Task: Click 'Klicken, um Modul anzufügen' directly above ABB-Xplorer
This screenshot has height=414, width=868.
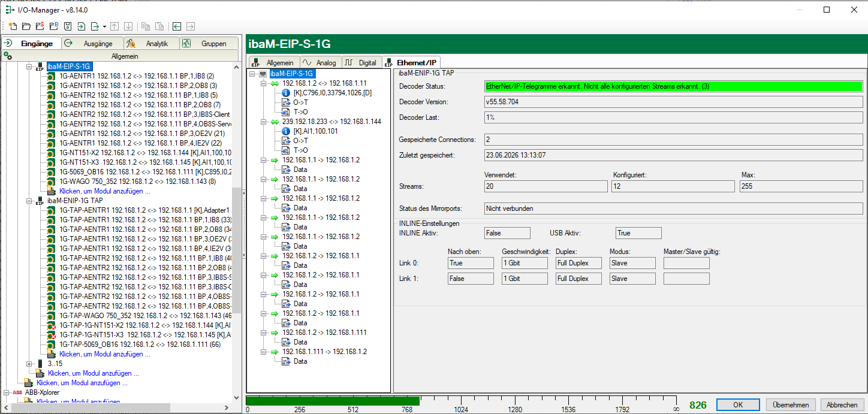Action: pos(82,383)
